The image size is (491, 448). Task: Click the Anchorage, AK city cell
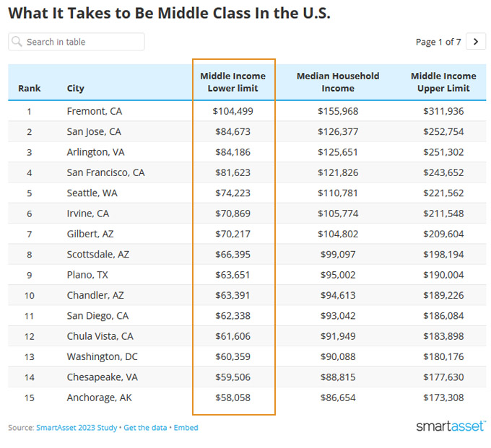99,398
